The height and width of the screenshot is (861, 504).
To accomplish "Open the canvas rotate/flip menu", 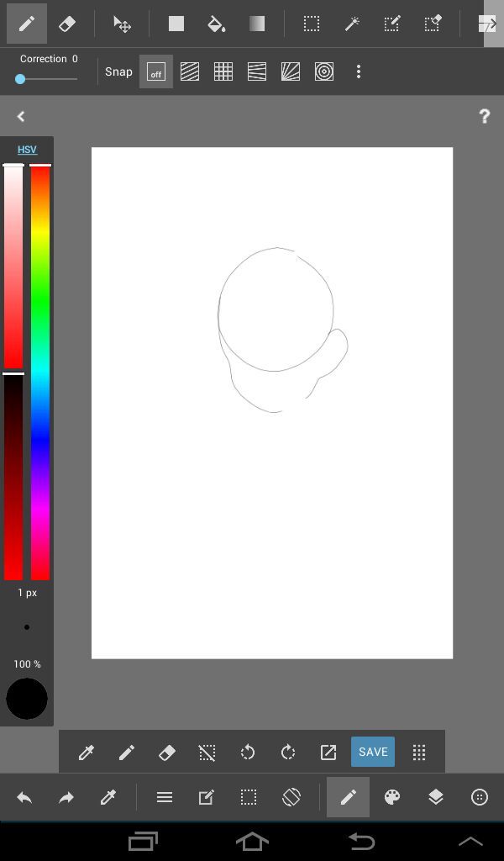I will click(291, 797).
